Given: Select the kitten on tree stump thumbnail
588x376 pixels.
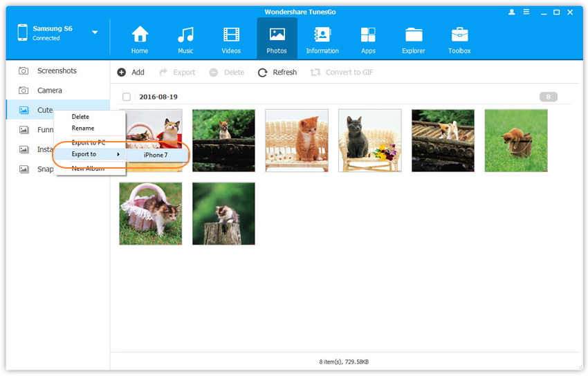Looking at the screenshot, I should pyautogui.click(x=223, y=214).
